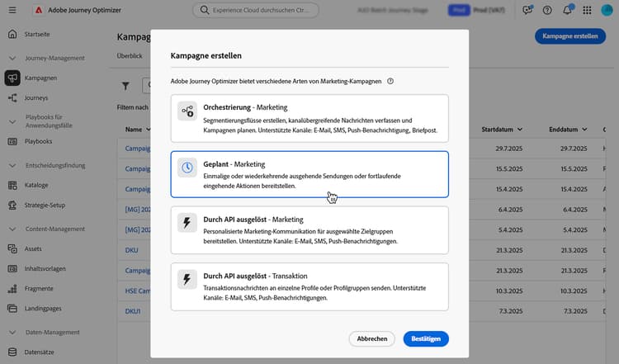
Task: Click the Journeys sidebar icon
Action: pyautogui.click(x=12, y=98)
